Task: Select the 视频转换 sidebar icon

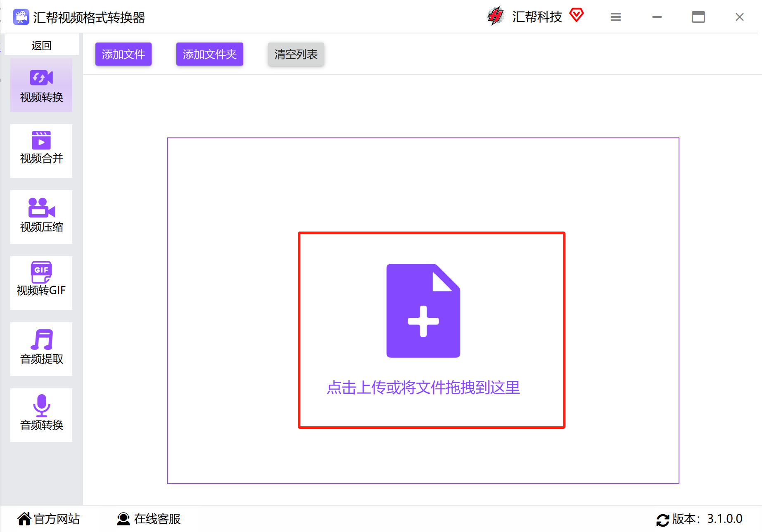Action: [x=41, y=78]
